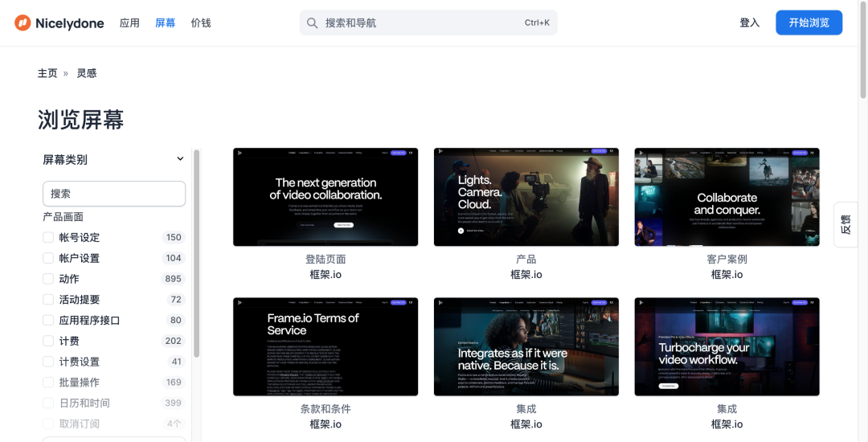Viewport: 868px width, 442px height.
Task: Open the 价钱 nav item
Action: pyautogui.click(x=201, y=23)
